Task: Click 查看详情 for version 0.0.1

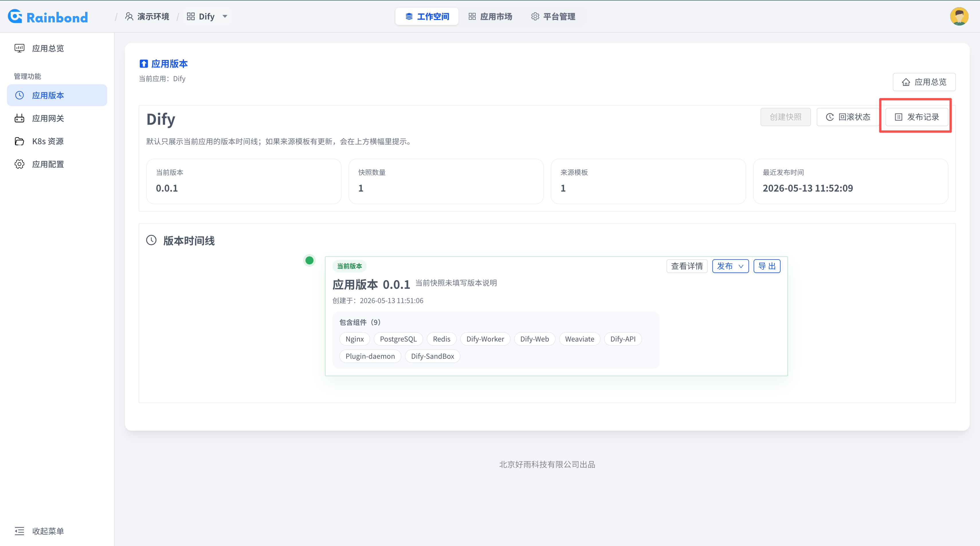Action: click(687, 266)
